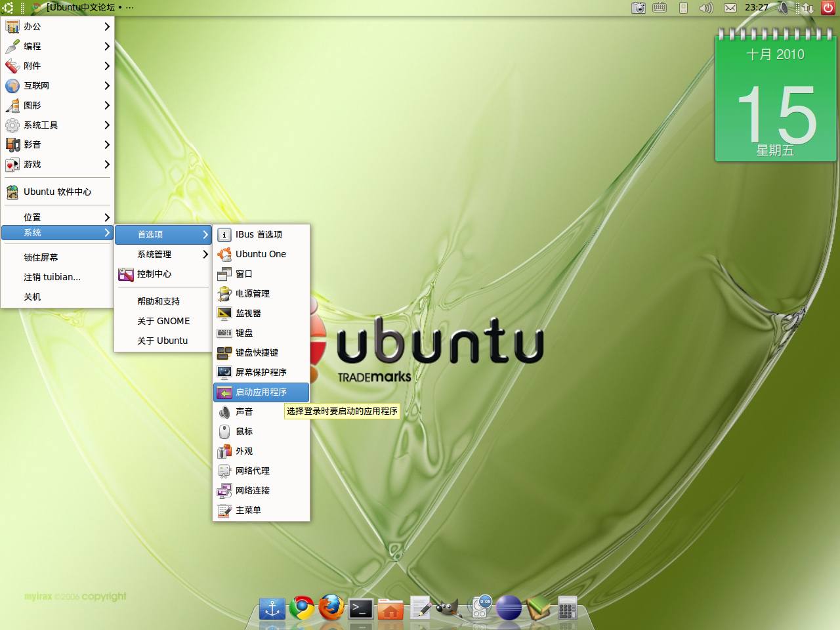This screenshot has width=840, height=630.
Task: Open the Home folder from the dock
Action: [x=390, y=609]
